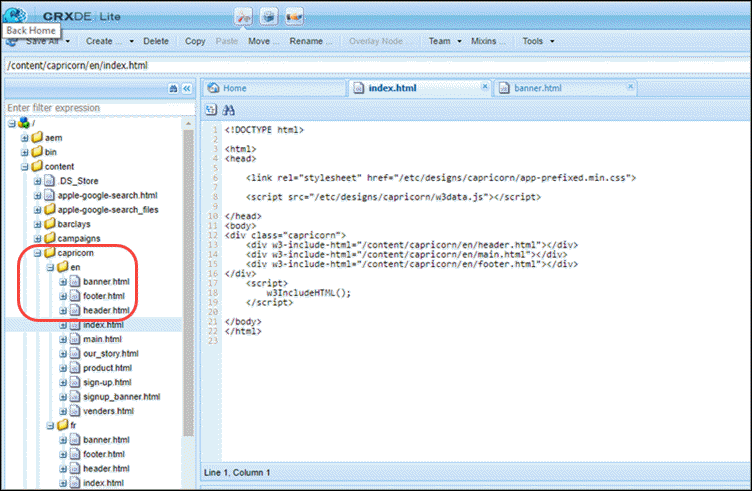Viewport: 752px width, 491px height.
Task: Collapse the content folder
Action: coord(24,167)
